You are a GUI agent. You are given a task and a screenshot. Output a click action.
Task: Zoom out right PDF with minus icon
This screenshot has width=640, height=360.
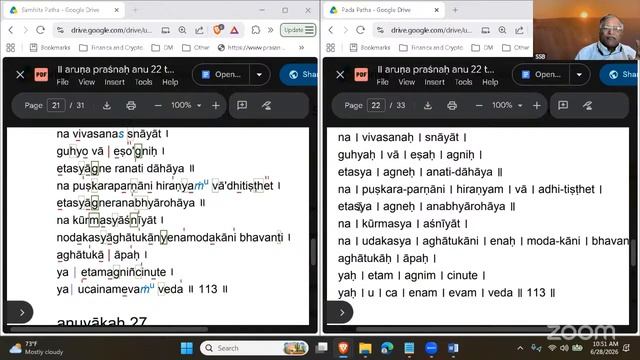click(479, 106)
